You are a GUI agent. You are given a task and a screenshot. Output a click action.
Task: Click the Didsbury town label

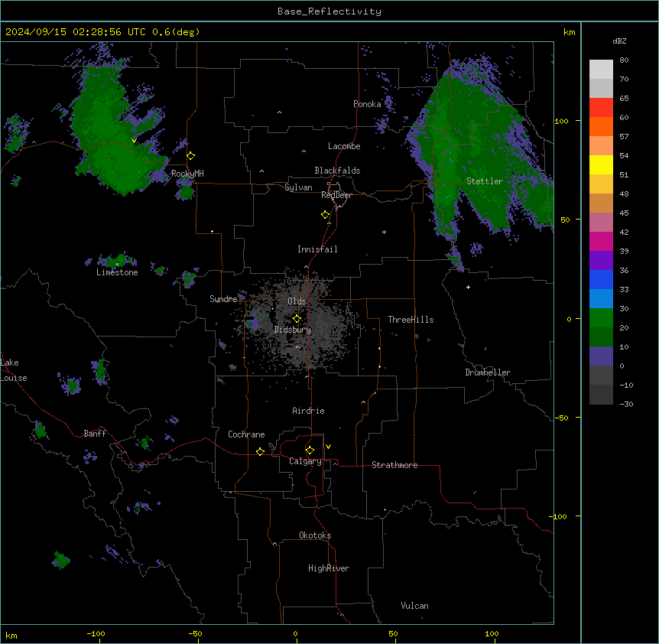[x=293, y=330]
